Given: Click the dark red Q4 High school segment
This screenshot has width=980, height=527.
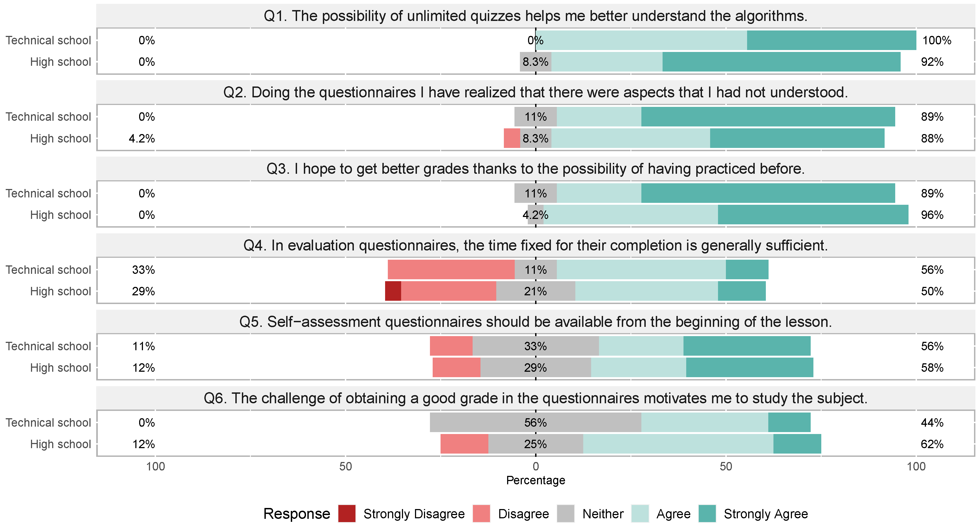Looking at the screenshot, I should pyautogui.click(x=393, y=291).
